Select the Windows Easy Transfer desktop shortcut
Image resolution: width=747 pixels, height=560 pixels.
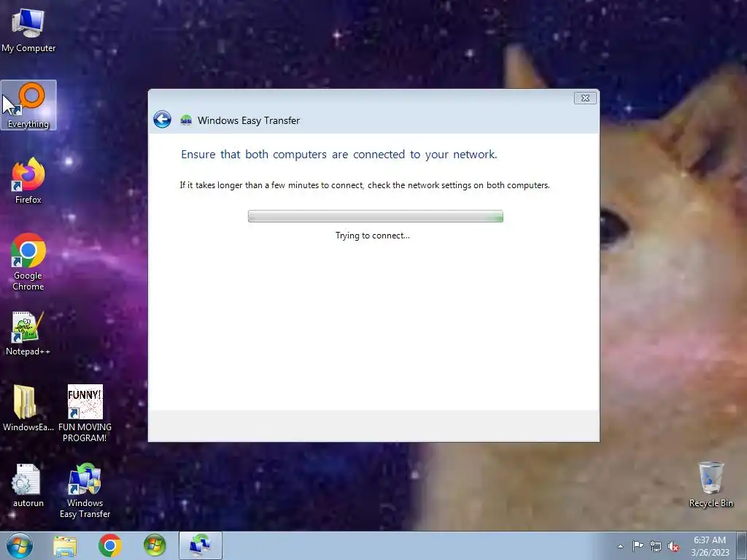point(85,491)
